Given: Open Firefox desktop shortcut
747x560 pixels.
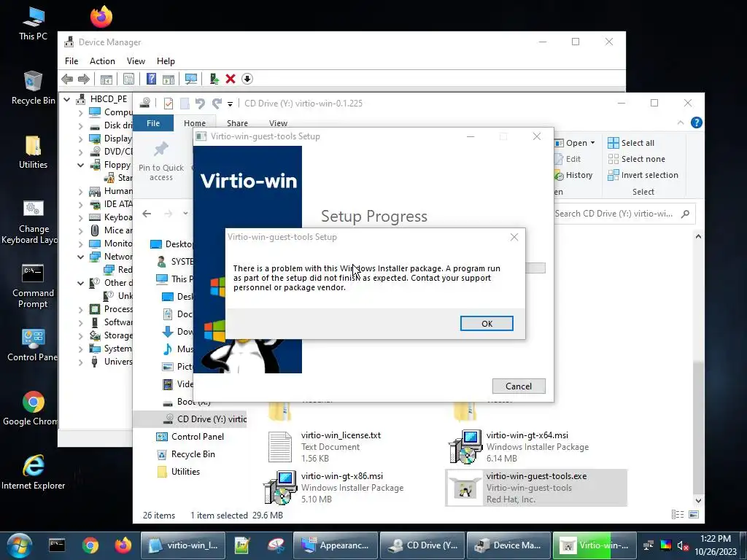Looking at the screenshot, I should tap(101, 17).
